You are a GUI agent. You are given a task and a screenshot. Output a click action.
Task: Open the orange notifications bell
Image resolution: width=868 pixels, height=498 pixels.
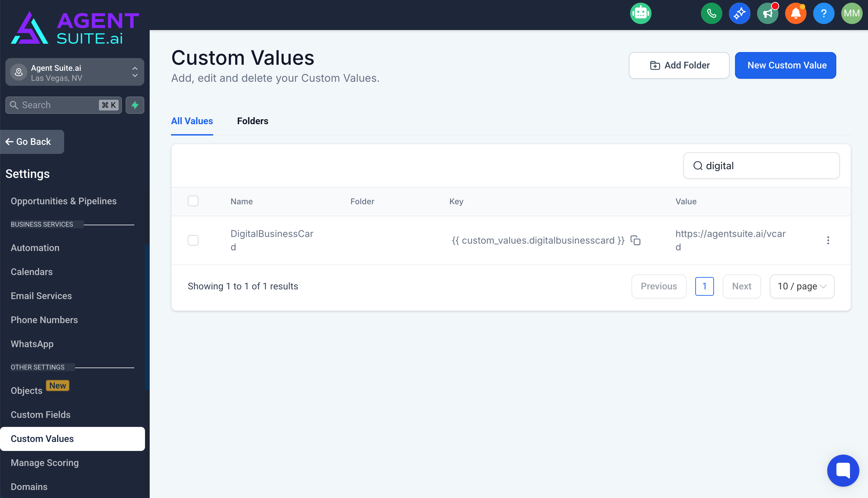coord(795,14)
